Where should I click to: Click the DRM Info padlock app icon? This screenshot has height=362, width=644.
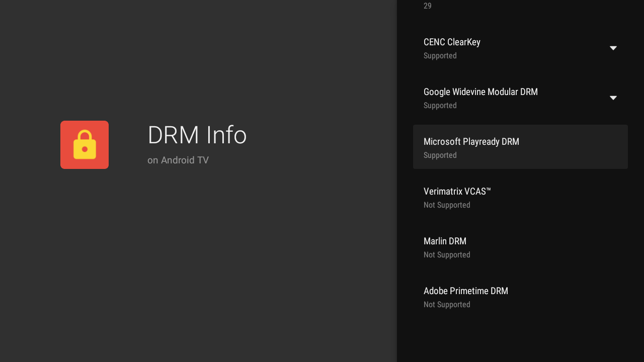pyautogui.click(x=84, y=144)
